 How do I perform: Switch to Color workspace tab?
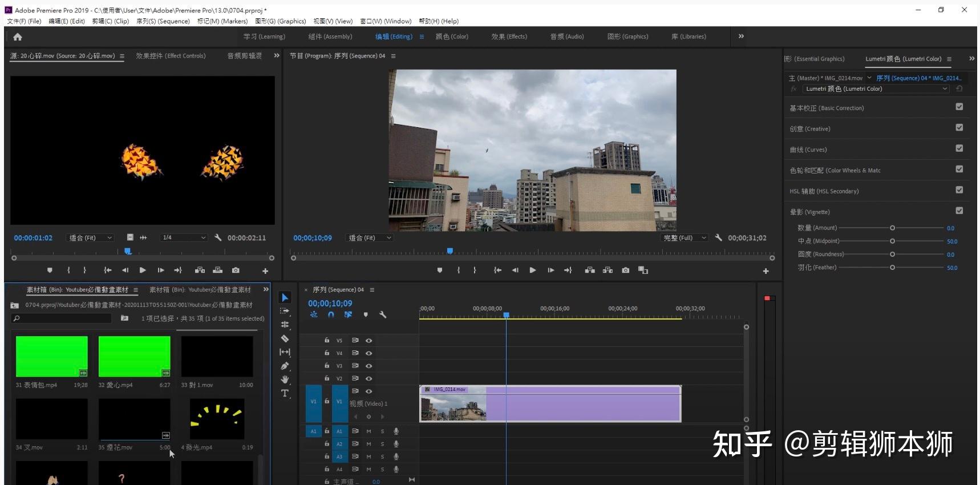click(452, 37)
